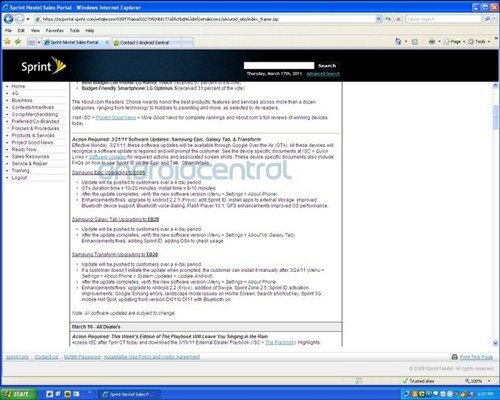Open Project Good News in left navigation
This screenshot has width=500, height=400.
(32, 142)
